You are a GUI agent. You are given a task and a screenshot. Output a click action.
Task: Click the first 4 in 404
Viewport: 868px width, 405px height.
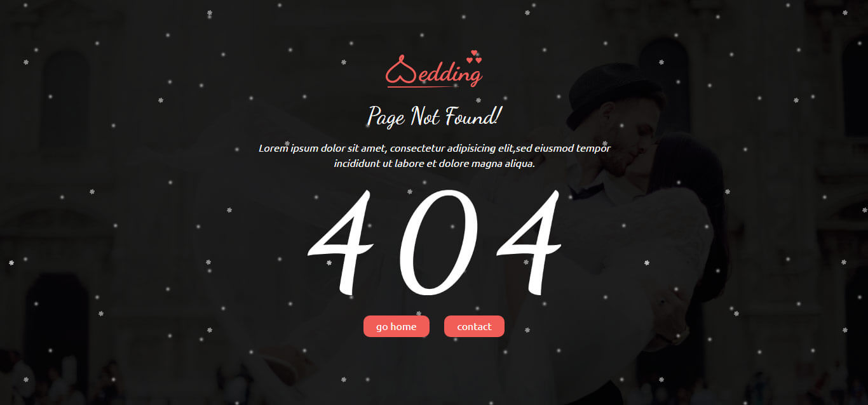pyautogui.click(x=340, y=242)
